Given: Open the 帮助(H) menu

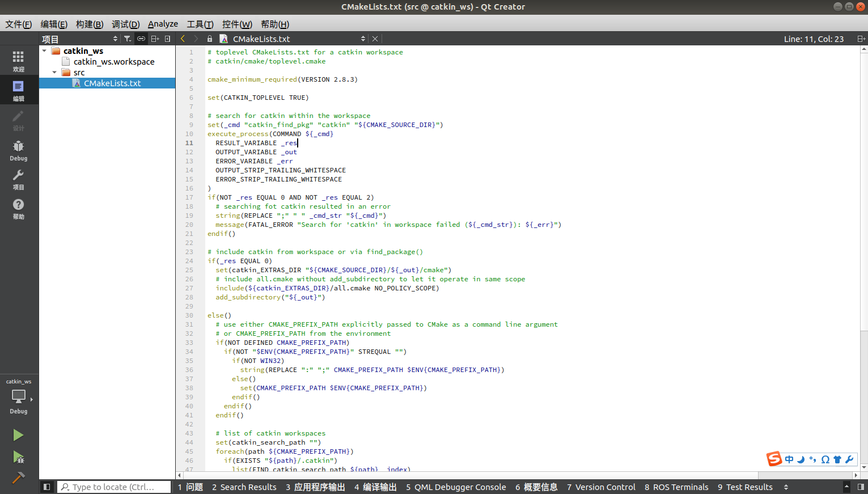Looking at the screenshot, I should coord(275,24).
